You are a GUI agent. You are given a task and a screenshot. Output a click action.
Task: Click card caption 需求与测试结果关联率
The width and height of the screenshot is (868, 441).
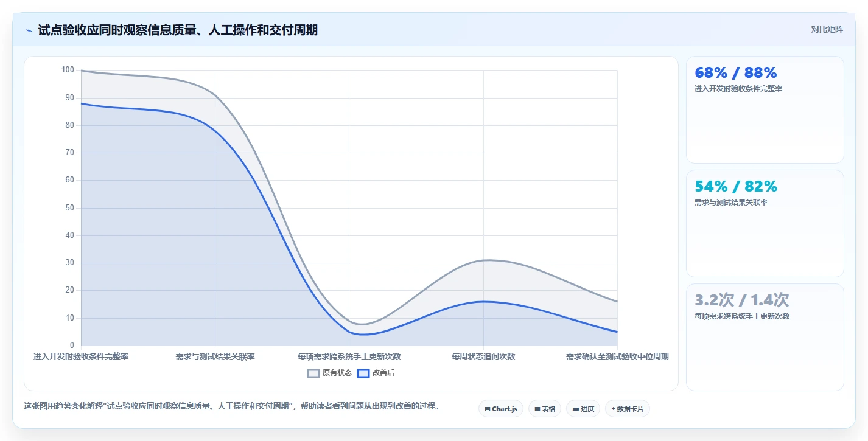click(x=731, y=203)
